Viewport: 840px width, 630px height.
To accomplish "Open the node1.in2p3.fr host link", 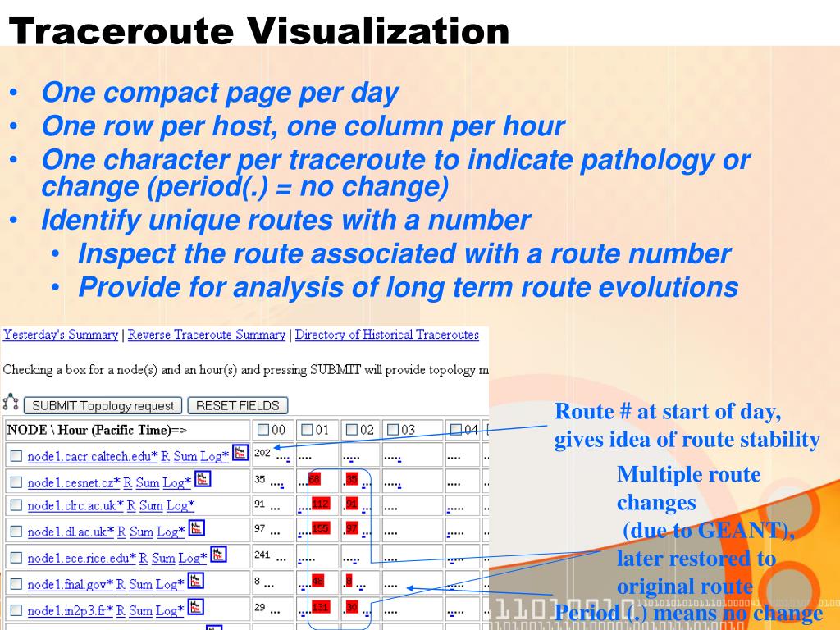I will click(71, 610).
